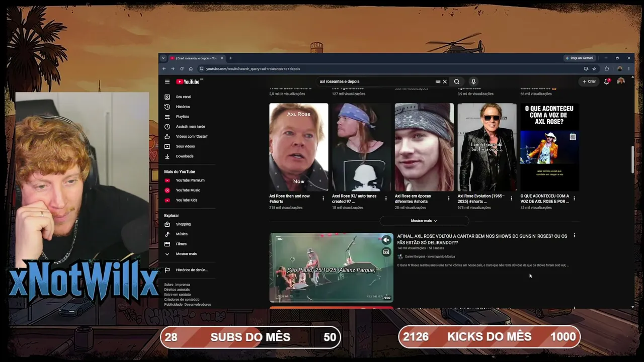Open the Daniel Borgens channel avatar
The image size is (644, 362).
400,256
